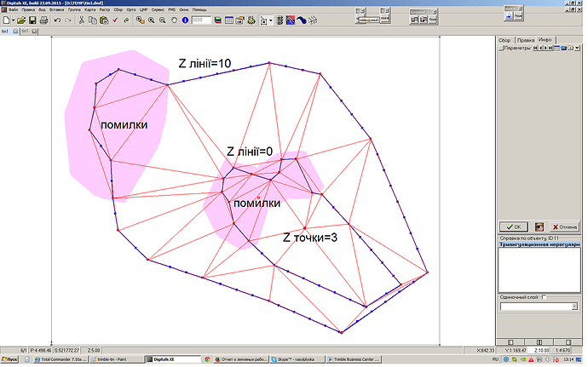Open the Карта menu
This screenshot has width=588, height=367.
coord(90,9)
